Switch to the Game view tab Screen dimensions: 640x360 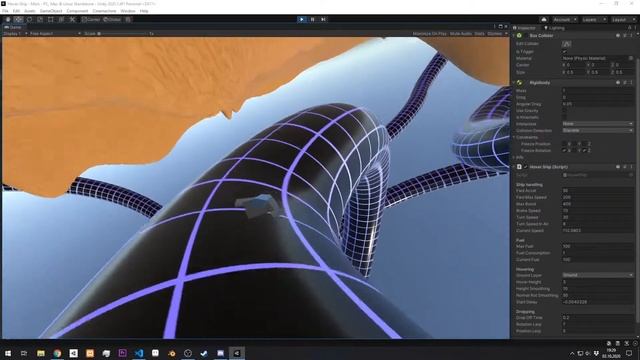[13, 27]
